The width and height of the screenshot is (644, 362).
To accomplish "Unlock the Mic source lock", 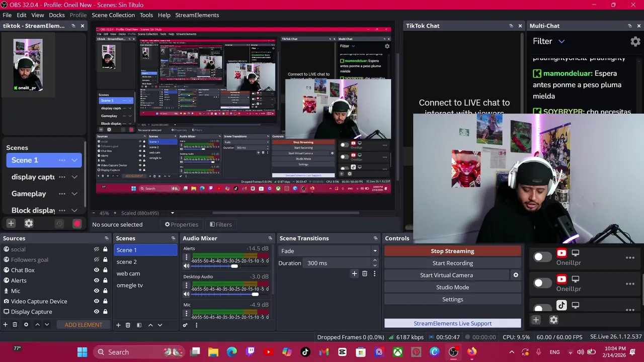I will (105, 291).
